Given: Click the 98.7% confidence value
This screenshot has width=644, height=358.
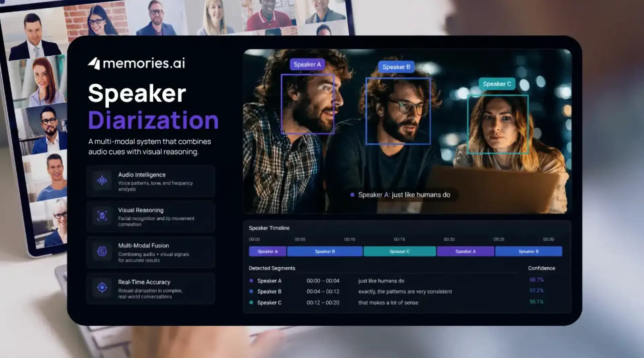Looking at the screenshot, I should pyautogui.click(x=537, y=280).
